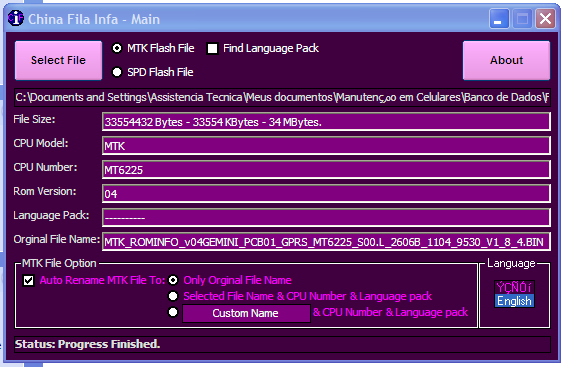Image resolution: width=563 pixels, height=367 pixels.
Task: Select English in the Language list
Action: [x=514, y=301]
